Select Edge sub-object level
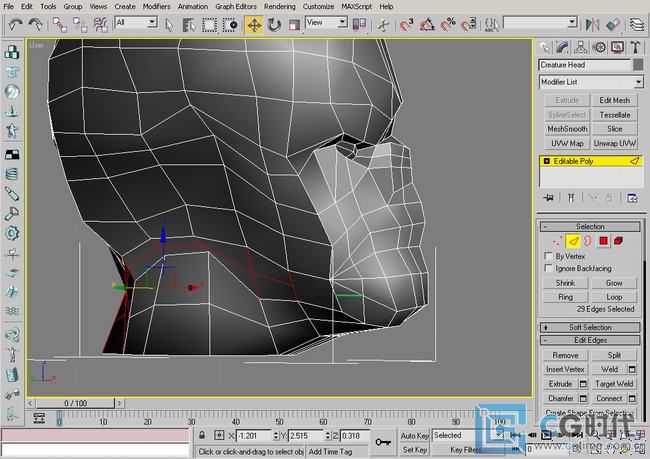The image size is (650, 459). click(x=573, y=241)
